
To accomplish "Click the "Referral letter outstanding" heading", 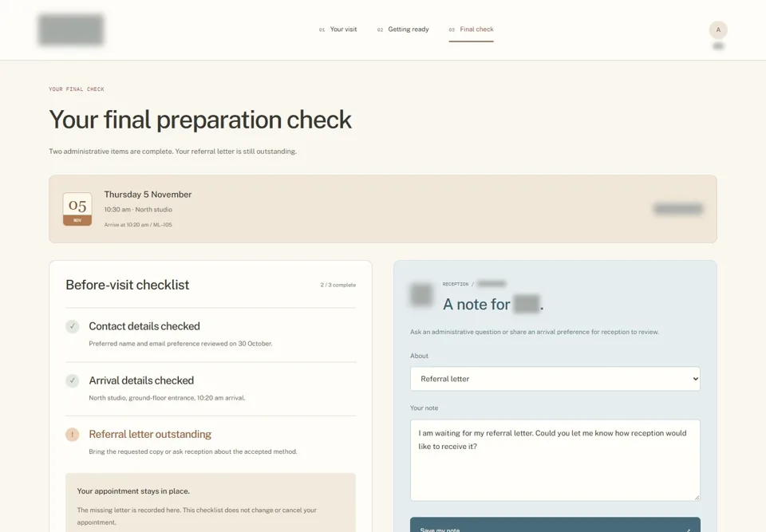I will point(150,435).
